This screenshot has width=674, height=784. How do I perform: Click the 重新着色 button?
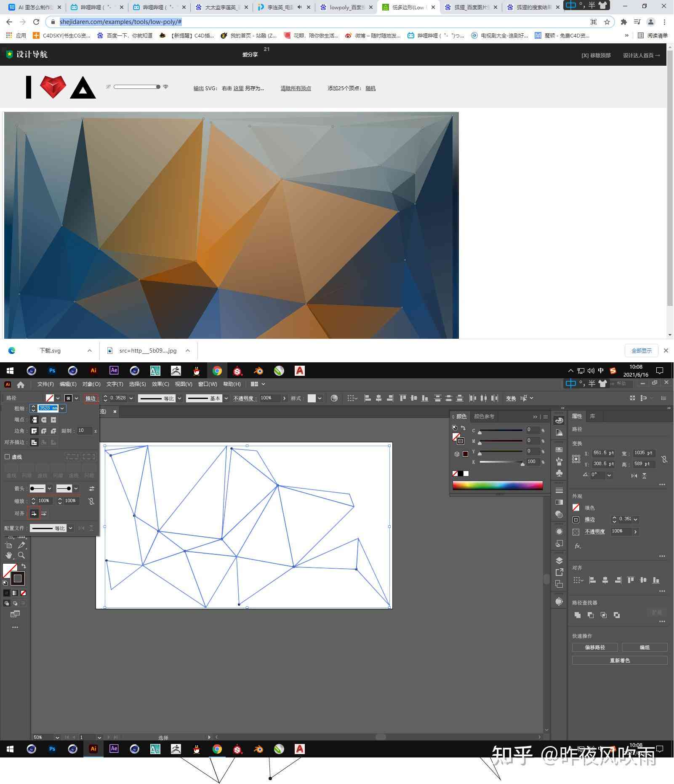[620, 661]
